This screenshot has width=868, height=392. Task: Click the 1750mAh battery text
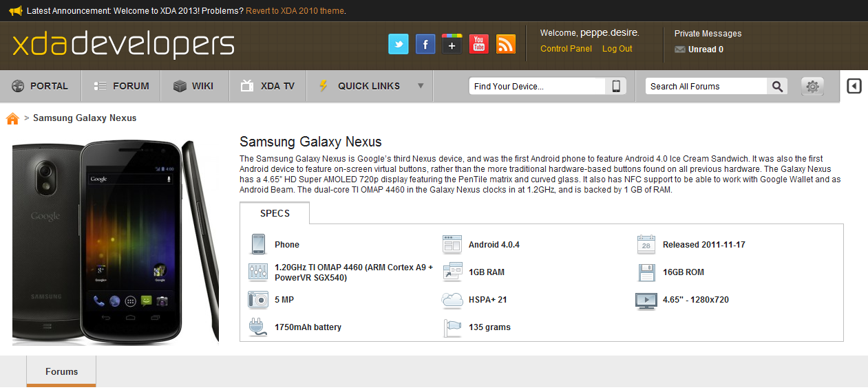(x=308, y=327)
